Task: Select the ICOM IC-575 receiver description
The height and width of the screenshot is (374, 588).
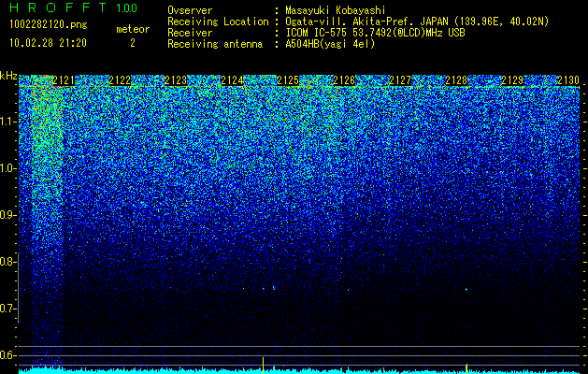Action: 375,33
